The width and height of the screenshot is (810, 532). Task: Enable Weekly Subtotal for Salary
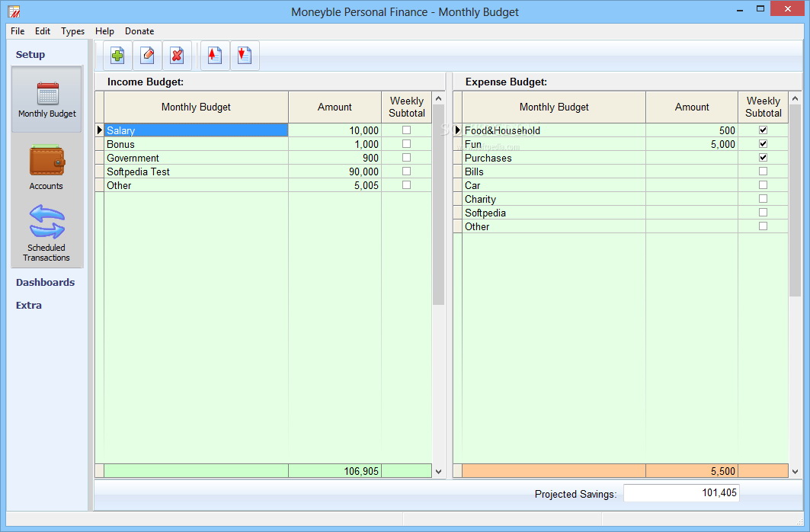[406, 130]
